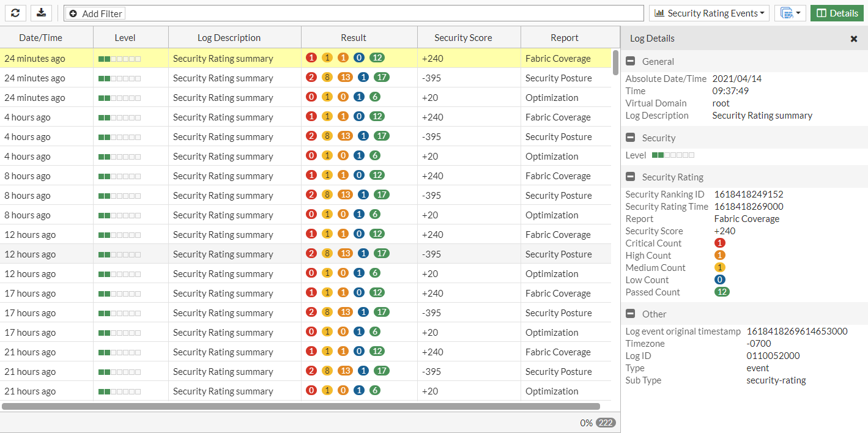
Task: Refresh the event log list
Action: [15, 13]
